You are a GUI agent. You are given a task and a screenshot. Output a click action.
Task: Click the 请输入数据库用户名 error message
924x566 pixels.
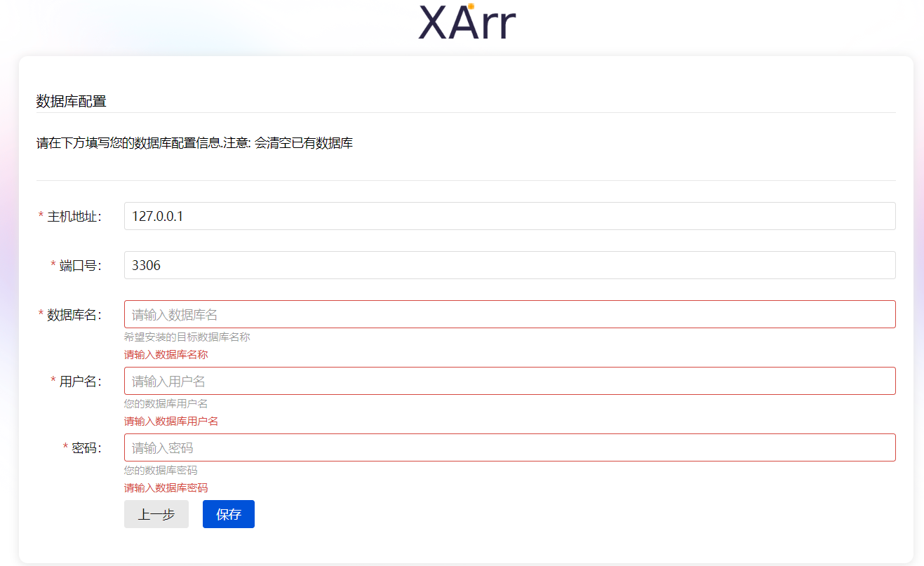click(x=170, y=421)
